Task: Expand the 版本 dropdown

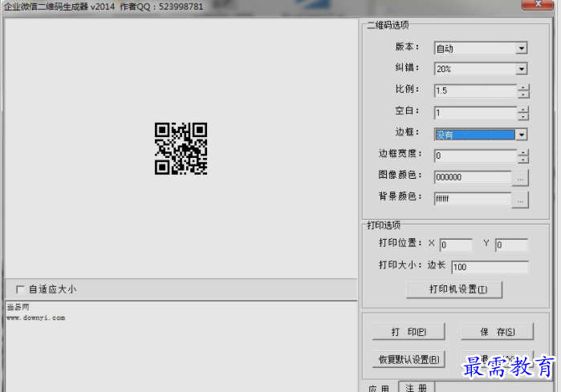Action: point(522,48)
